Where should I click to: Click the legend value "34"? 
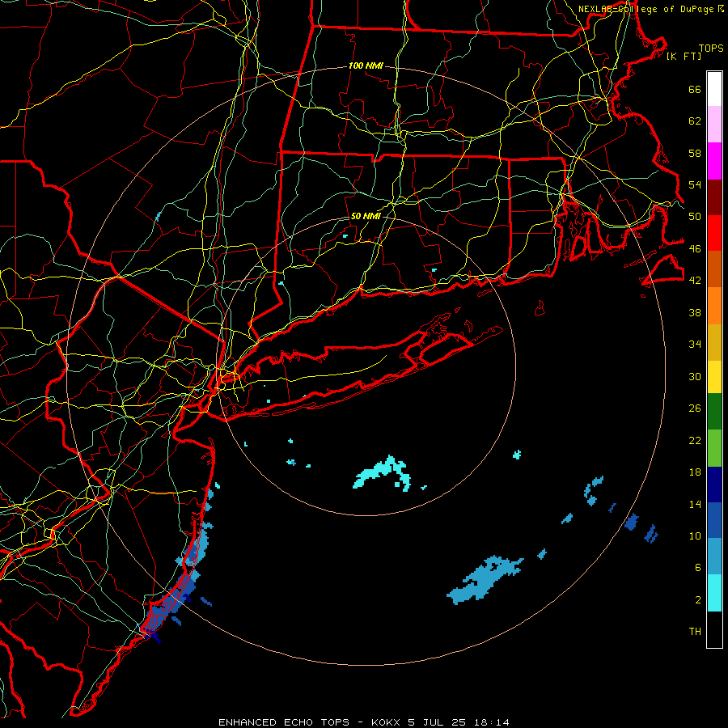pyautogui.click(x=695, y=345)
